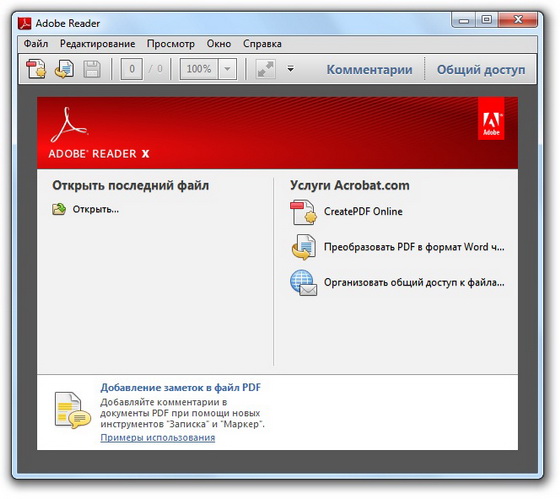560x499 pixels.
Task: Click the globe and envelope sharing icon
Action: click(303, 283)
